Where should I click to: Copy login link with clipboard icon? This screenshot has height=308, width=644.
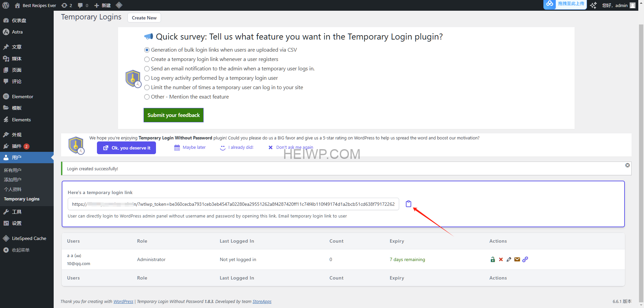pyautogui.click(x=408, y=204)
